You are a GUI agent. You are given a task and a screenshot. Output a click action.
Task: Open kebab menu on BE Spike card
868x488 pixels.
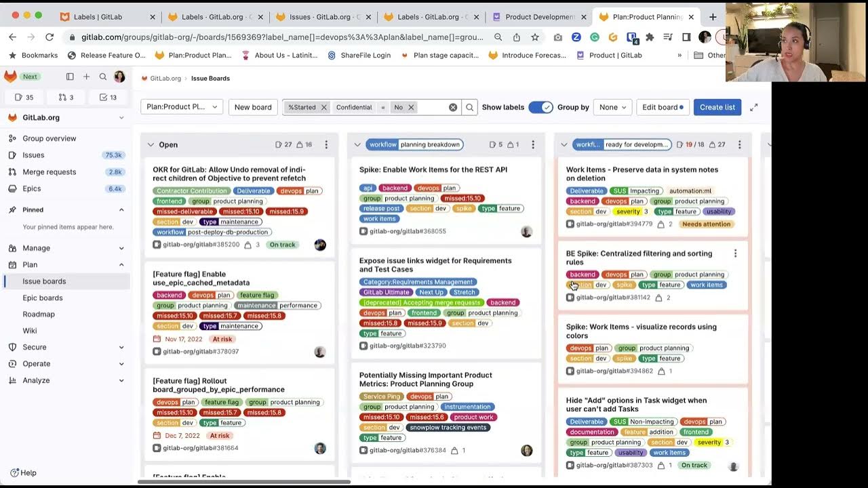point(736,253)
